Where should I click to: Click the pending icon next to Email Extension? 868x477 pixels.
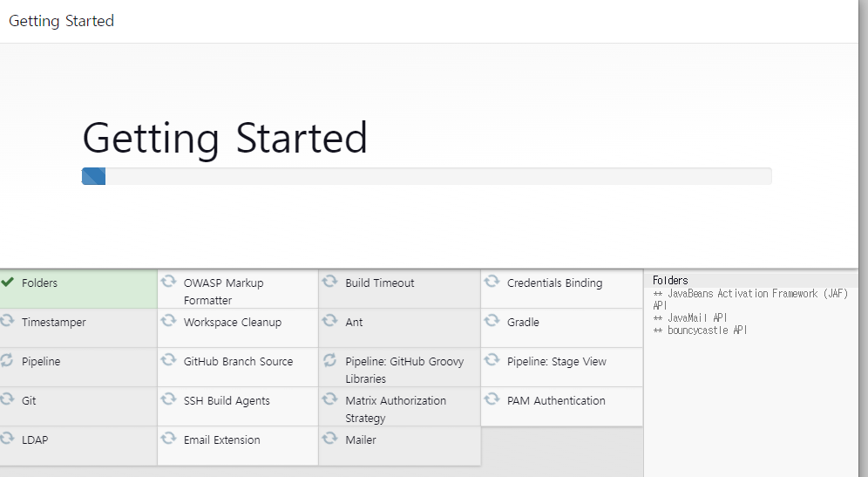(168, 439)
